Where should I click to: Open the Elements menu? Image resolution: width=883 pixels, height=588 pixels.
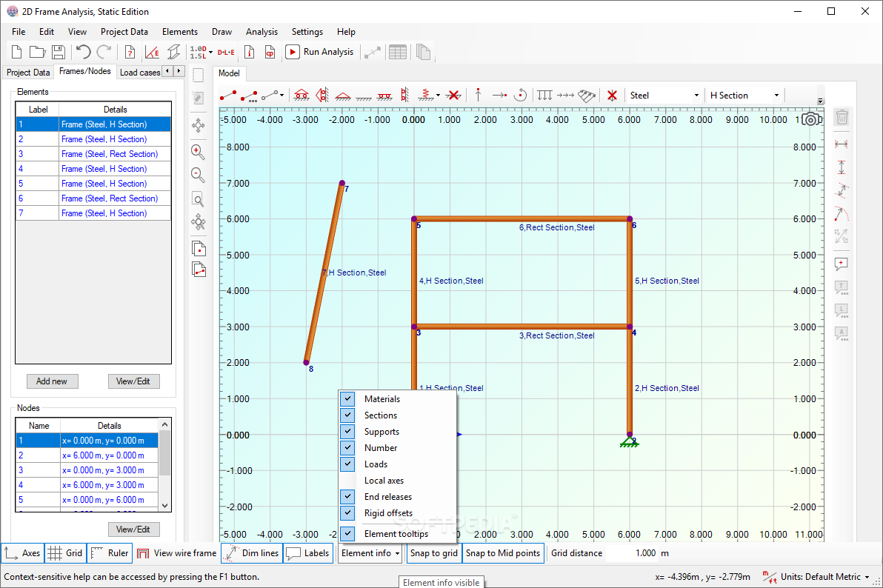click(180, 32)
